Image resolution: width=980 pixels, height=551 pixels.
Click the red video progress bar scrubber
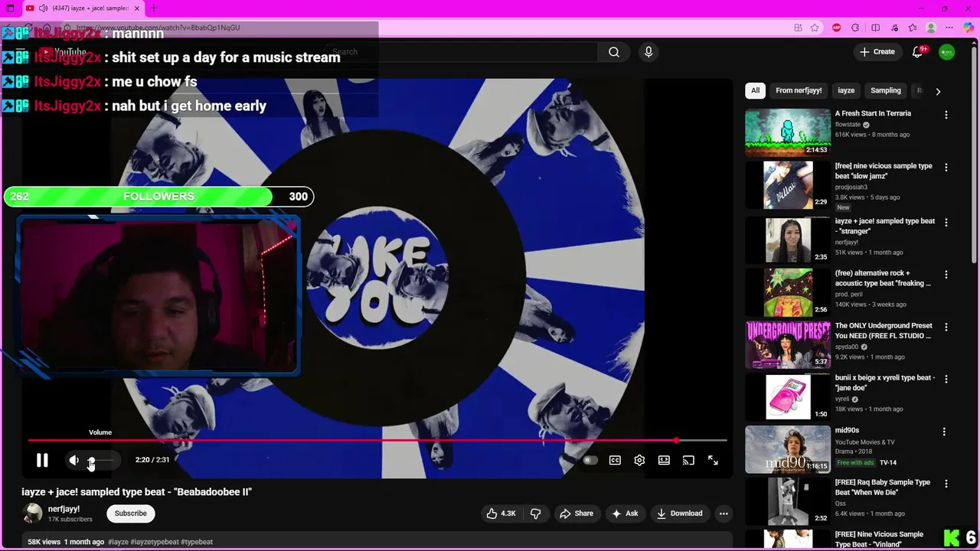(676, 440)
